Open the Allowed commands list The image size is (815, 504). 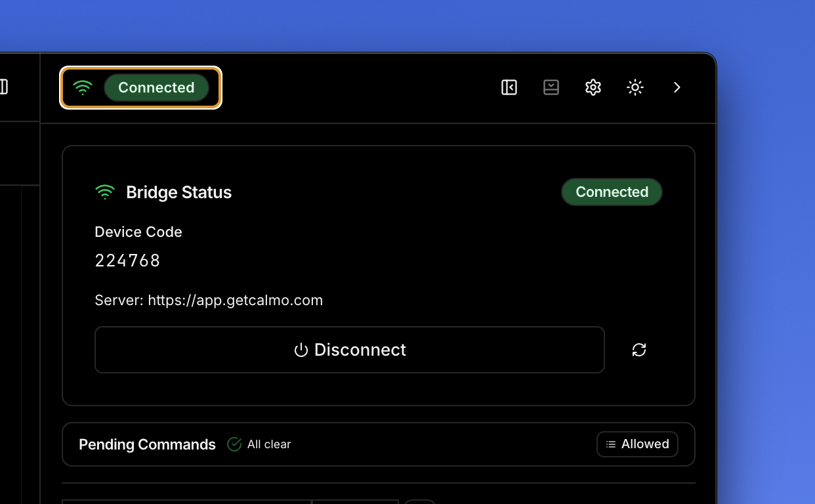637,444
